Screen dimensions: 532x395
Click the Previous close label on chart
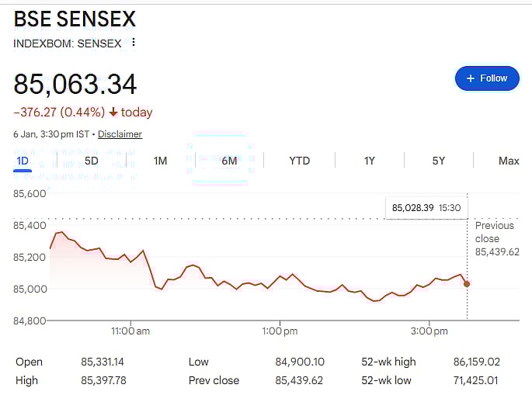coord(495,231)
